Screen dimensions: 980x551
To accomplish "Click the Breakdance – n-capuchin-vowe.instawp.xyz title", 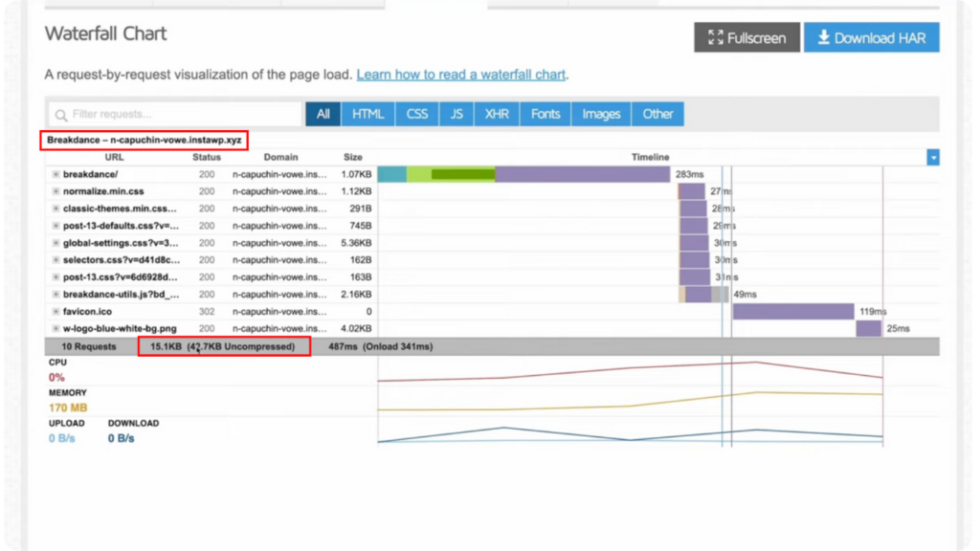I will tap(145, 140).
